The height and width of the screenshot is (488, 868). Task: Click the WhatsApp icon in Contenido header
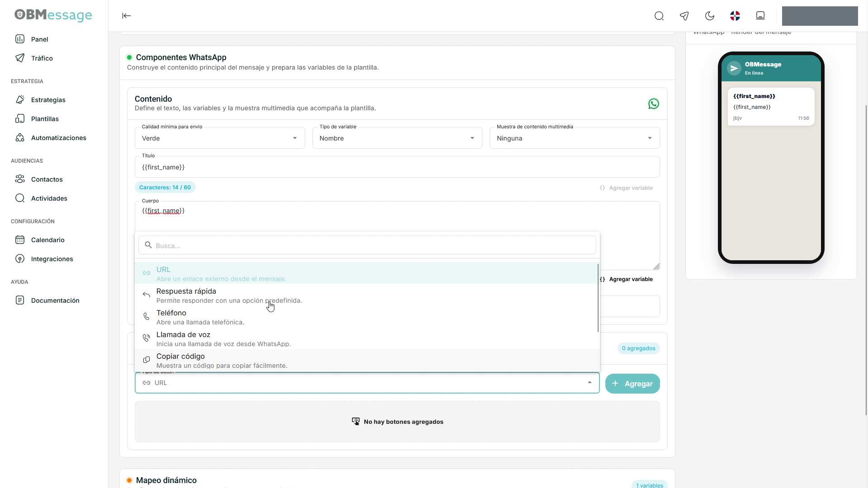coord(653,104)
